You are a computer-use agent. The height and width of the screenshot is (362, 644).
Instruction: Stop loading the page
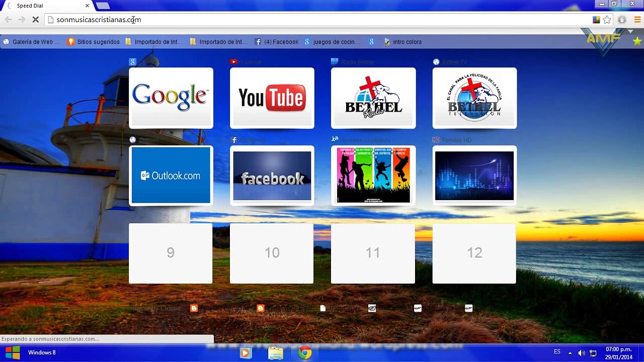click(x=35, y=20)
